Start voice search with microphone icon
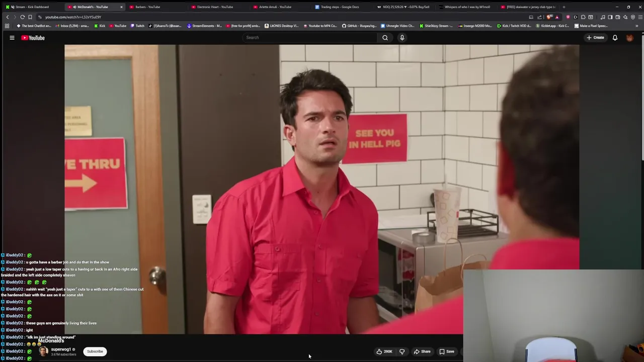Screen dimensions: 644x362 402,38
